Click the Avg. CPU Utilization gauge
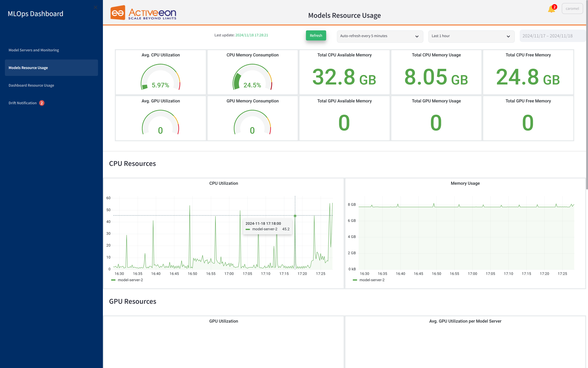This screenshot has height=368, width=588. click(160, 77)
